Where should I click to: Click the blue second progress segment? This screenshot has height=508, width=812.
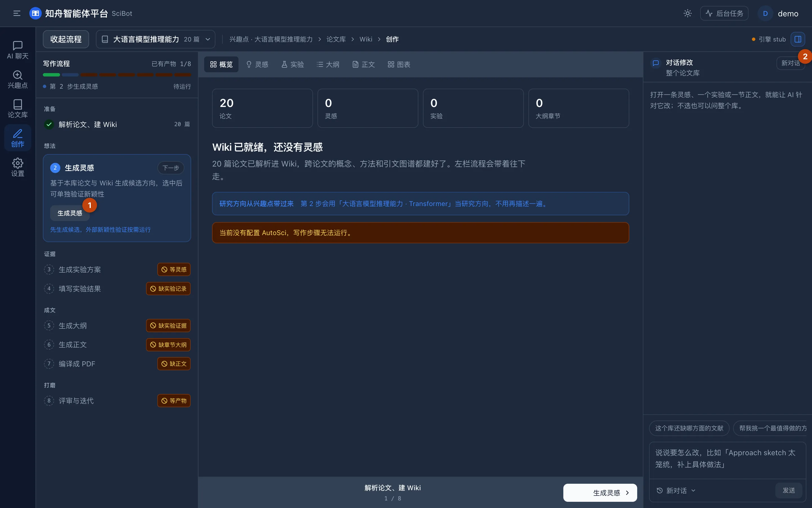click(70, 75)
